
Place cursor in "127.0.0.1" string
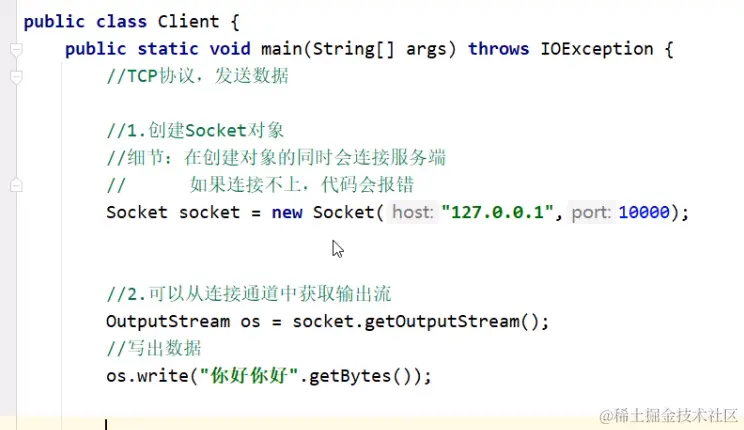coord(497,212)
